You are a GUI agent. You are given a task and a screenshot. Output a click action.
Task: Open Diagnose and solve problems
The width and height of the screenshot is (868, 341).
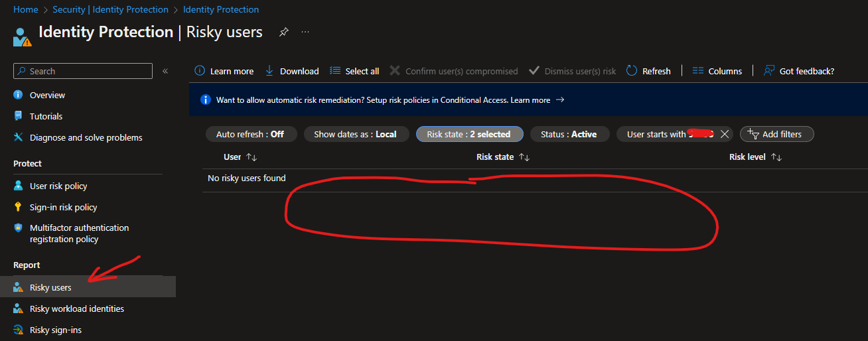[86, 137]
